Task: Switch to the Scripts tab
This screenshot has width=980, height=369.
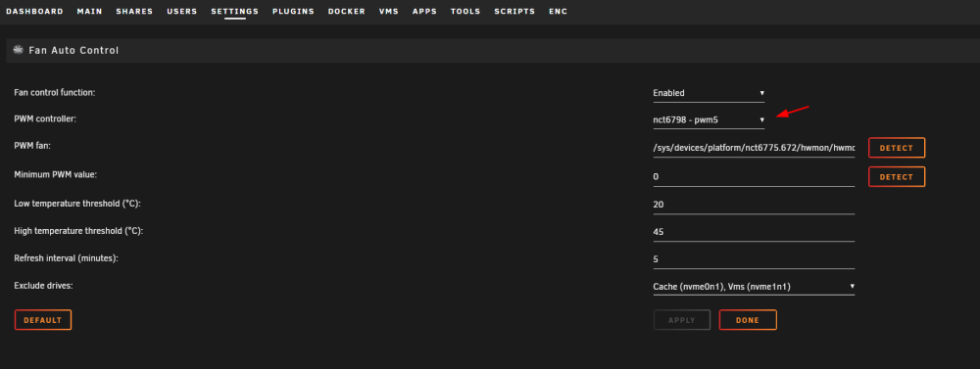Action: point(514,11)
